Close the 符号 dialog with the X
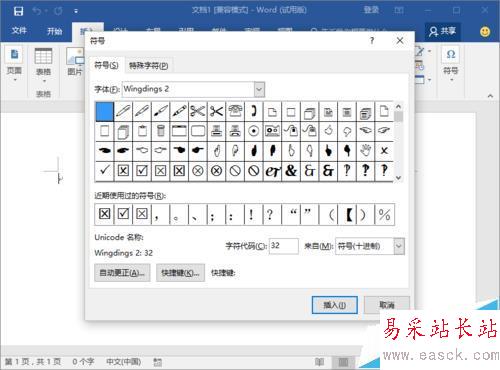The image size is (500, 370). pyautogui.click(x=400, y=41)
